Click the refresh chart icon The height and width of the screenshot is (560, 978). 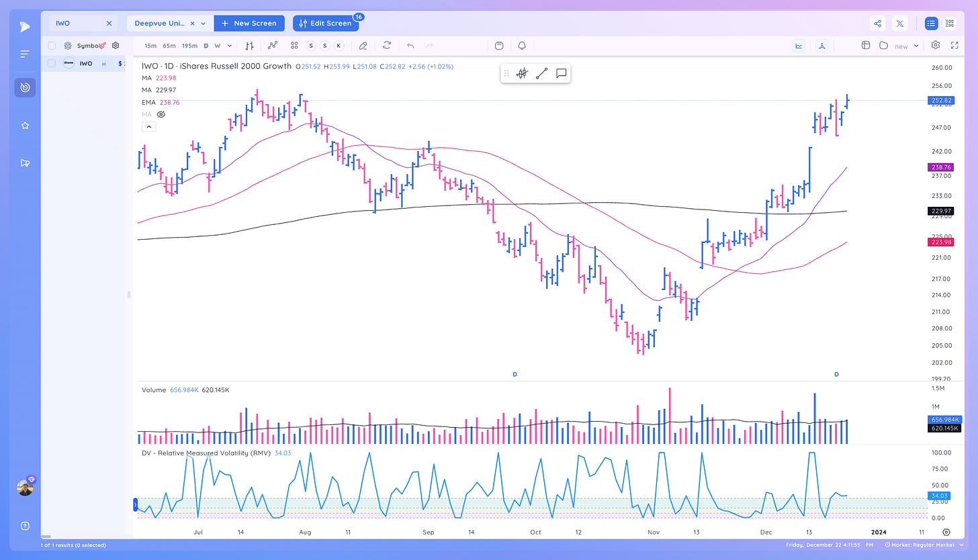[x=387, y=46]
